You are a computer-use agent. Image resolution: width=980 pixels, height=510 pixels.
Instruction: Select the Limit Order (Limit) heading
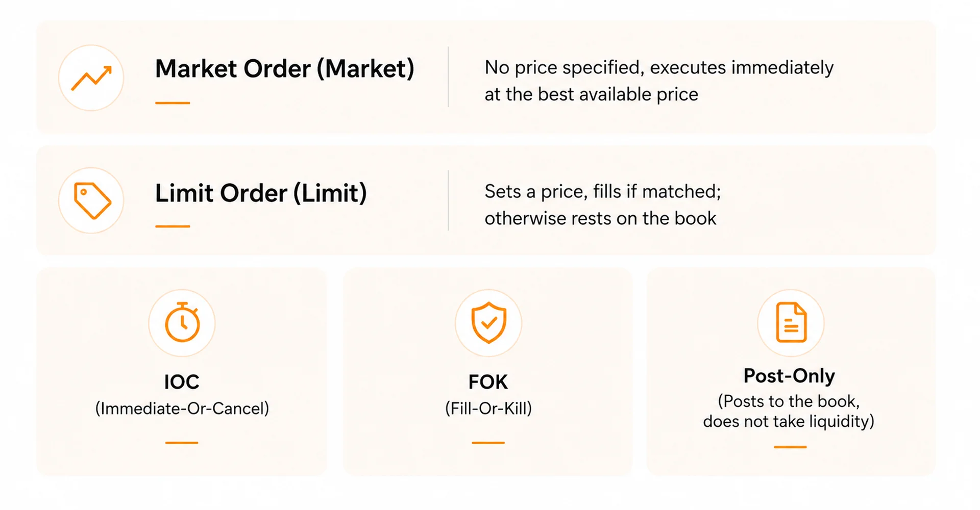coord(261,193)
